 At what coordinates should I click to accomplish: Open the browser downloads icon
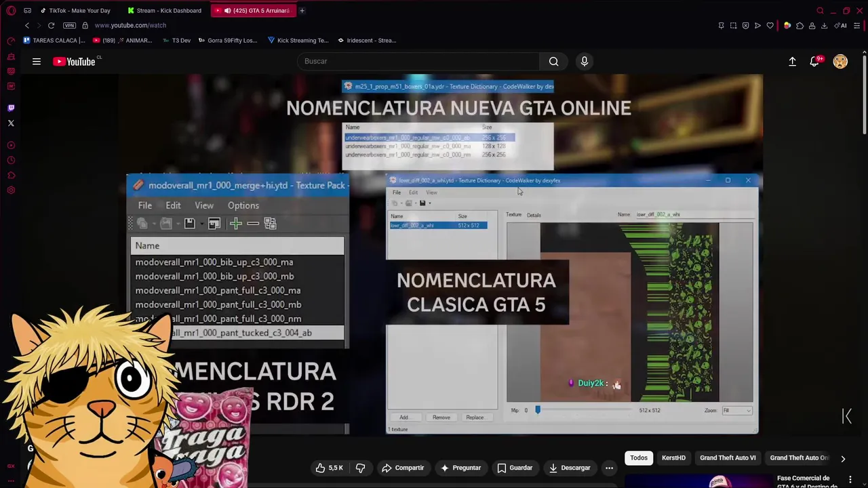click(824, 26)
